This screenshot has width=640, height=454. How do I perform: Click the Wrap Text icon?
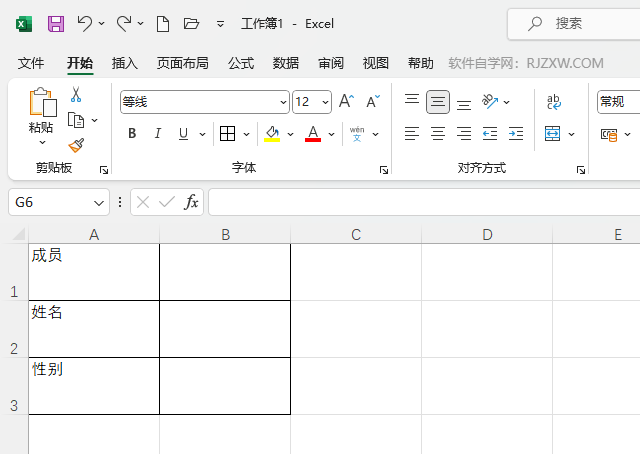click(553, 102)
